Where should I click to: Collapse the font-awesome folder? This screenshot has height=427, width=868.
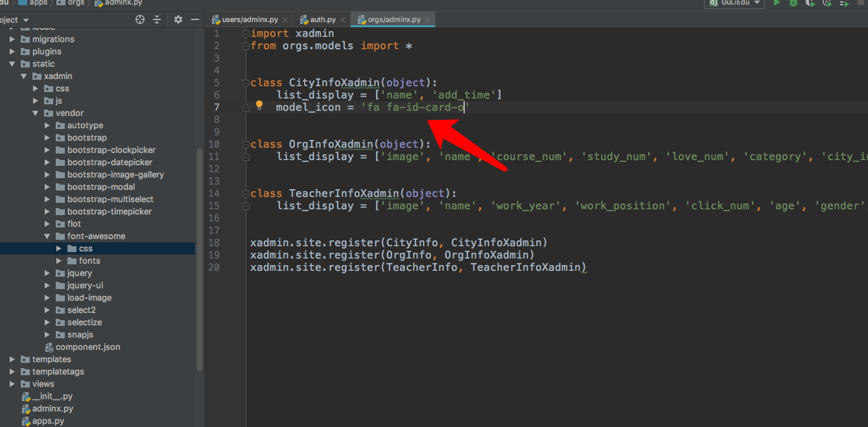tap(47, 237)
